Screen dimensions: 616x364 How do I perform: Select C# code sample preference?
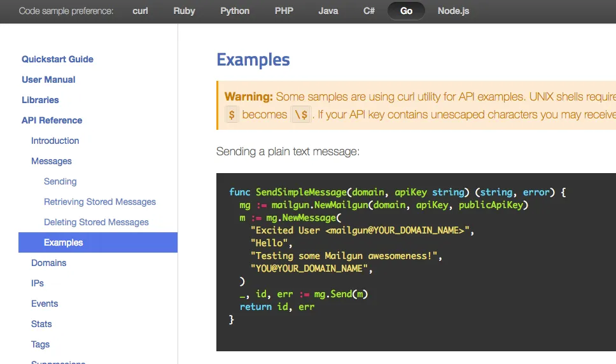pos(369,11)
